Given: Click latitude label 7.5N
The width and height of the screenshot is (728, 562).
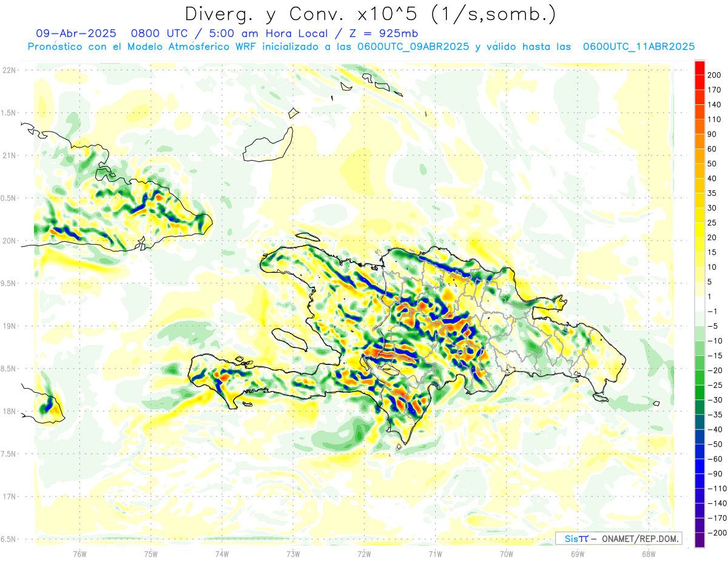Looking at the screenshot, I should [x=9, y=454].
